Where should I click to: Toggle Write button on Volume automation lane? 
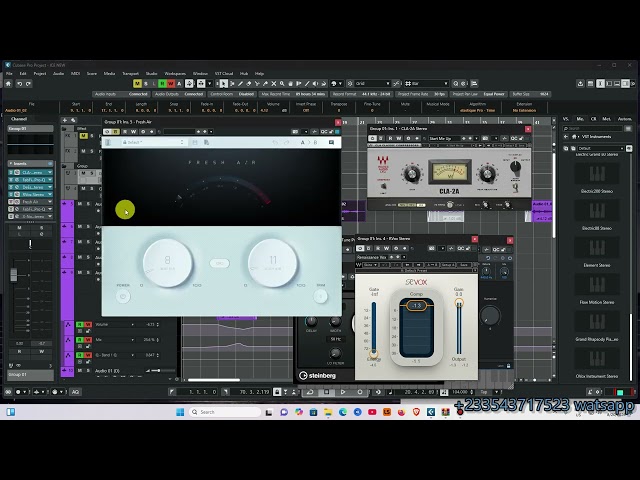(88, 324)
